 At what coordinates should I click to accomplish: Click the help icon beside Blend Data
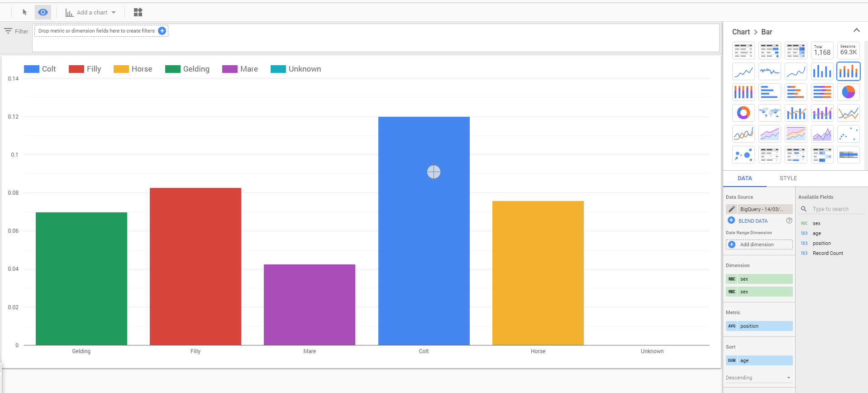point(789,220)
